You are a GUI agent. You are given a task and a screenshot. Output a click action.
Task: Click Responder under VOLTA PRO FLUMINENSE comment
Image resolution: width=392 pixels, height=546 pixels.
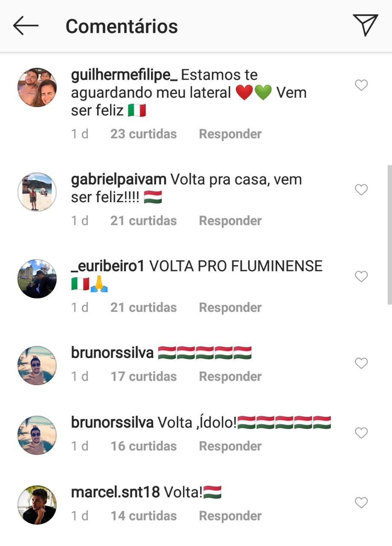[x=230, y=308]
